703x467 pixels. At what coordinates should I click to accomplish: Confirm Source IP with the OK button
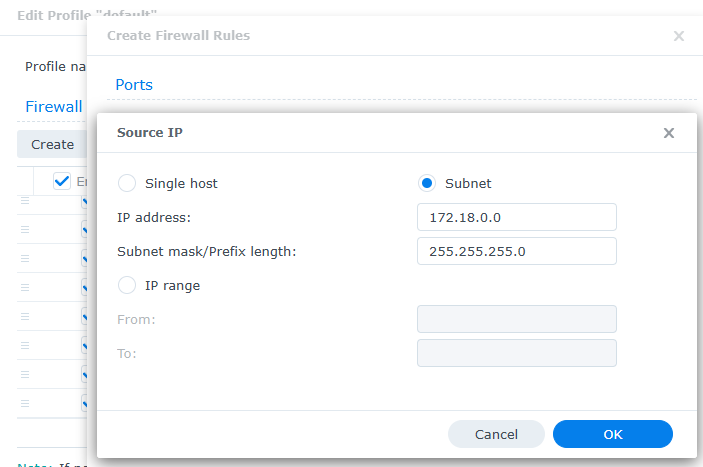point(612,434)
